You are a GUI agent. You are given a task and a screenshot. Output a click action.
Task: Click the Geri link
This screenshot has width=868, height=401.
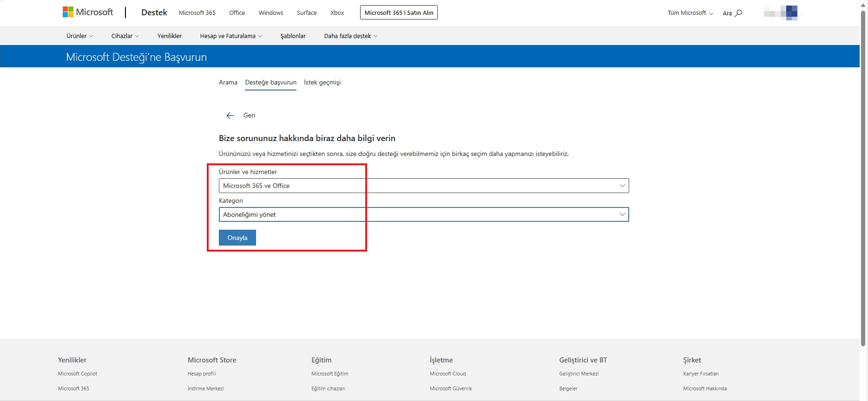click(250, 115)
